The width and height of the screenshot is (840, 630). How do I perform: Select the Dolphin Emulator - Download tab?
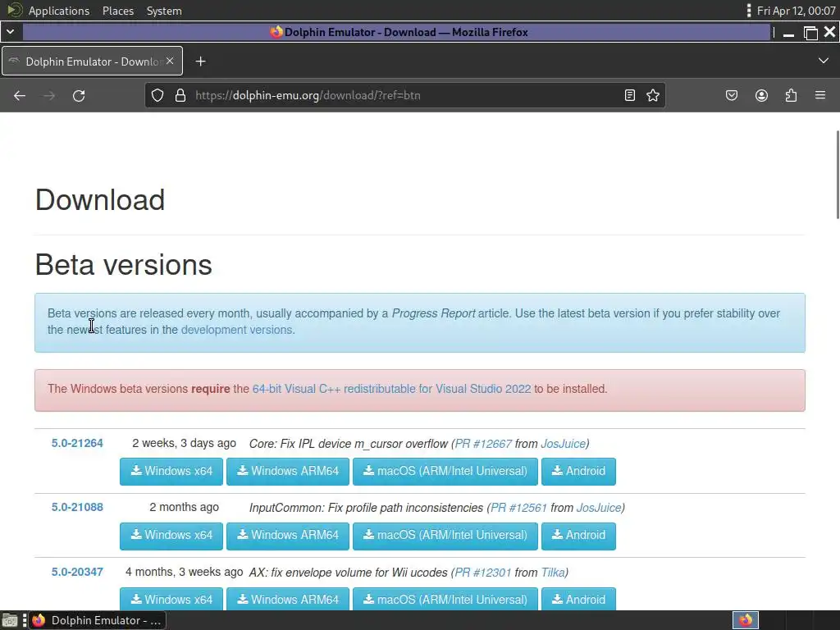point(92,61)
